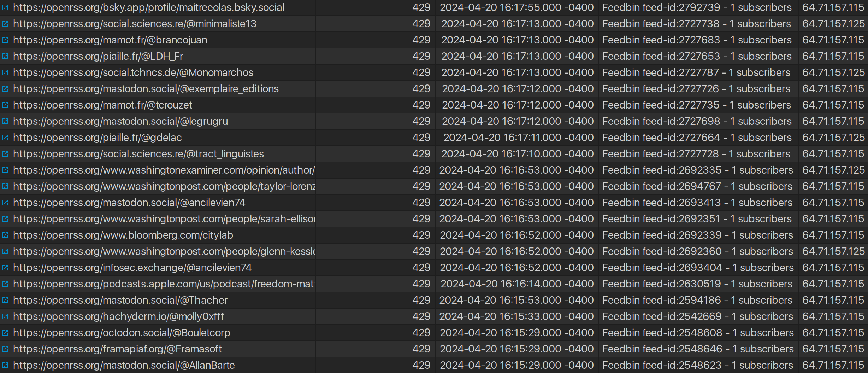This screenshot has height=373, width=868.
Task: Click 429 status in @gdelac row
Action: pos(421,138)
